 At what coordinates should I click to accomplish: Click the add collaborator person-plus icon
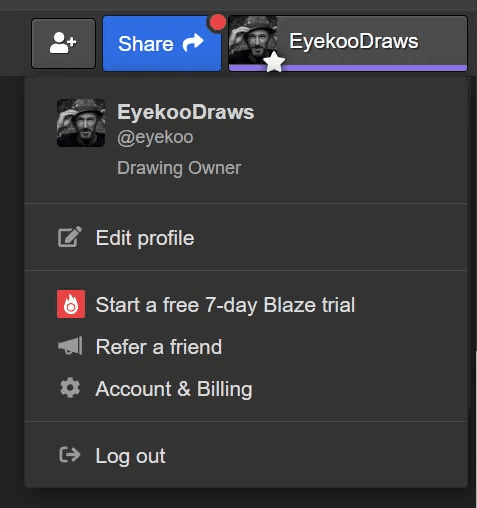pyautogui.click(x=63, y=43)
